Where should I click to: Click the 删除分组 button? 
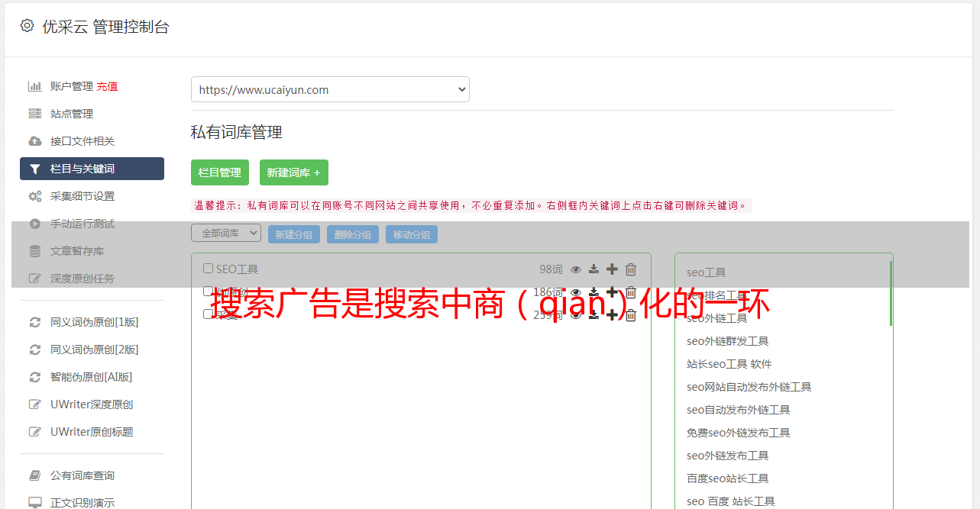click(x=353, y=234)
